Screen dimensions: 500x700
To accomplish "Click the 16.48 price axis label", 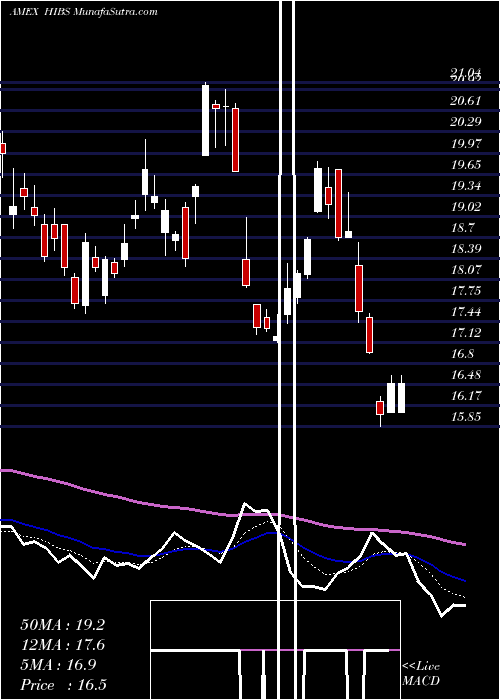I will click(x=466, y=375).
